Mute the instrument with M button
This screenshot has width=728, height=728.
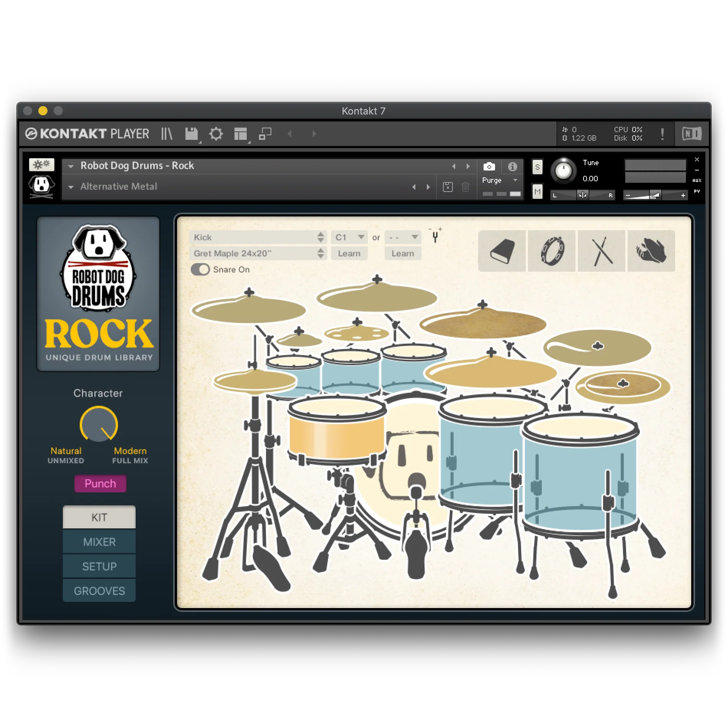tap(537, 192)
